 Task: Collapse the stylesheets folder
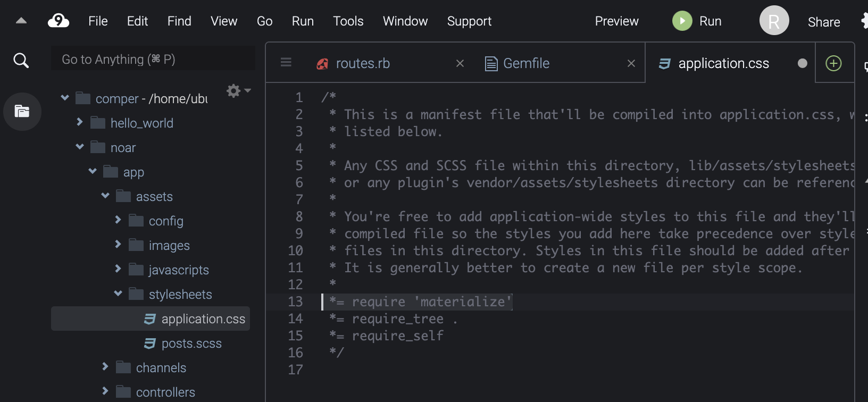[x=118, y=294]
